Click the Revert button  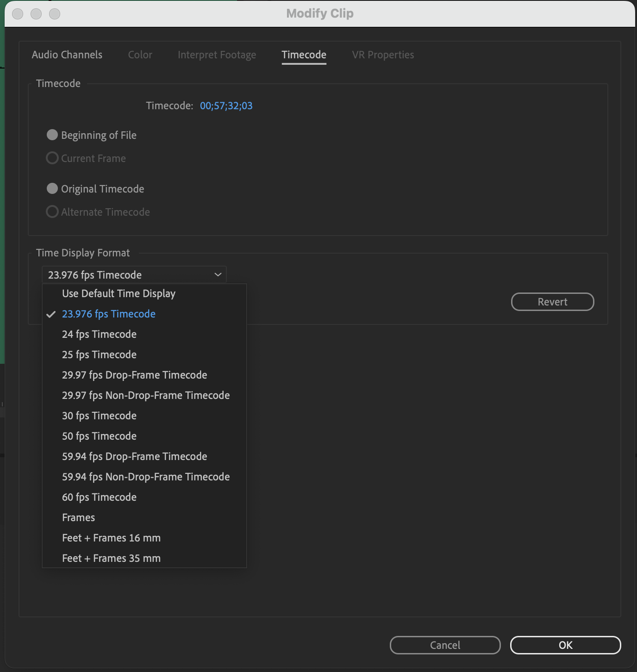tap(552, 302)
